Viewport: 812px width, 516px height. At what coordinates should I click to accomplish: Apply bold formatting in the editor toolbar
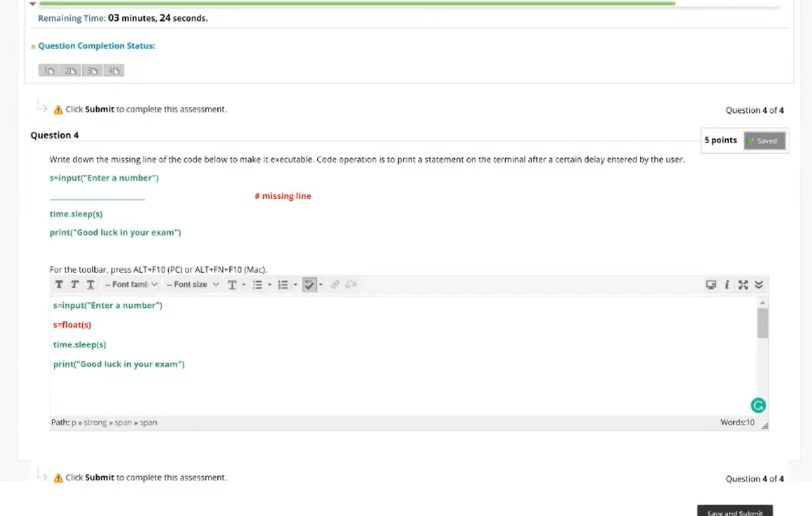[59, 284]
